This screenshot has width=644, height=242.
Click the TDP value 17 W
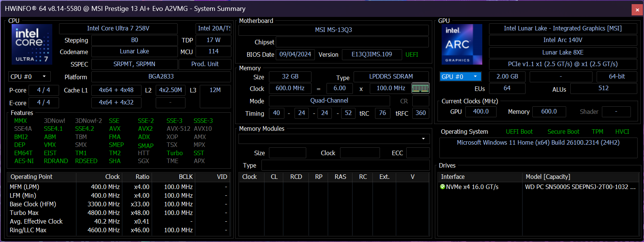pos(213,40)
